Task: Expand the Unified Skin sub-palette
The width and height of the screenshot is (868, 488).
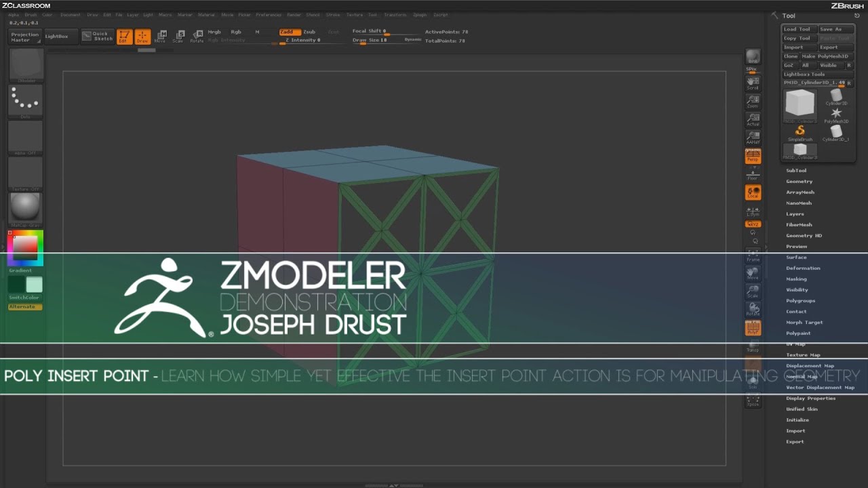Action: (x=802, y=409)
